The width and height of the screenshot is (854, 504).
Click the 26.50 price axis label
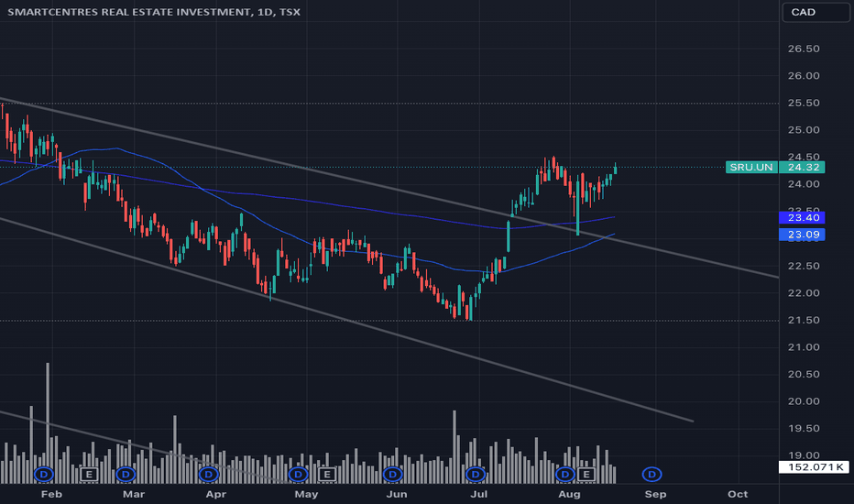pyautogui.click(x=804, y=49)
